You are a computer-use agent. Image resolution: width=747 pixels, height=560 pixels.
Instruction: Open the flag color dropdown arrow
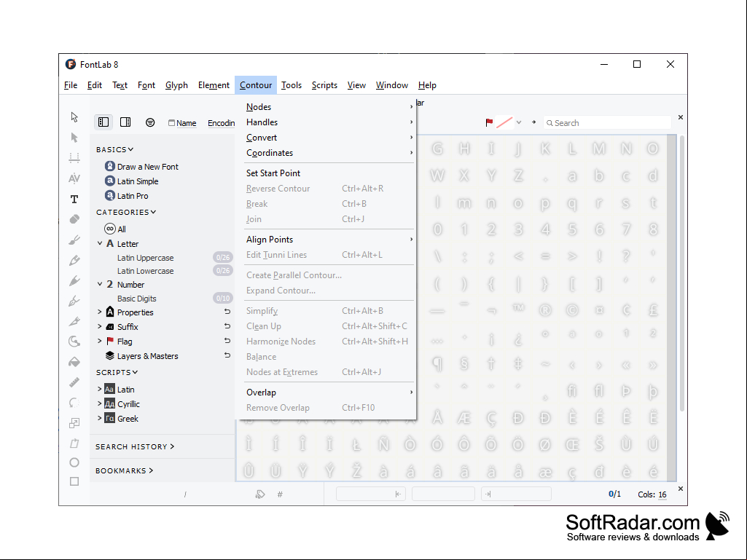point(519,123)
